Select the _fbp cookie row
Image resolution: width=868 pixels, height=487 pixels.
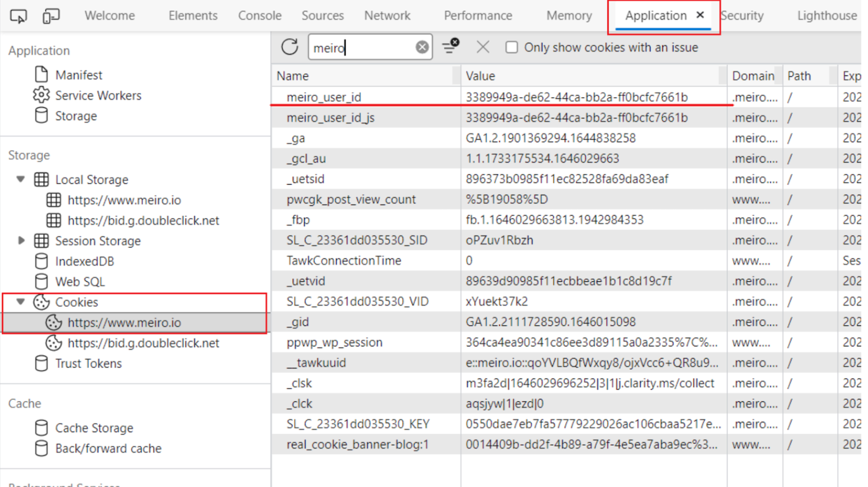(566, 220)
